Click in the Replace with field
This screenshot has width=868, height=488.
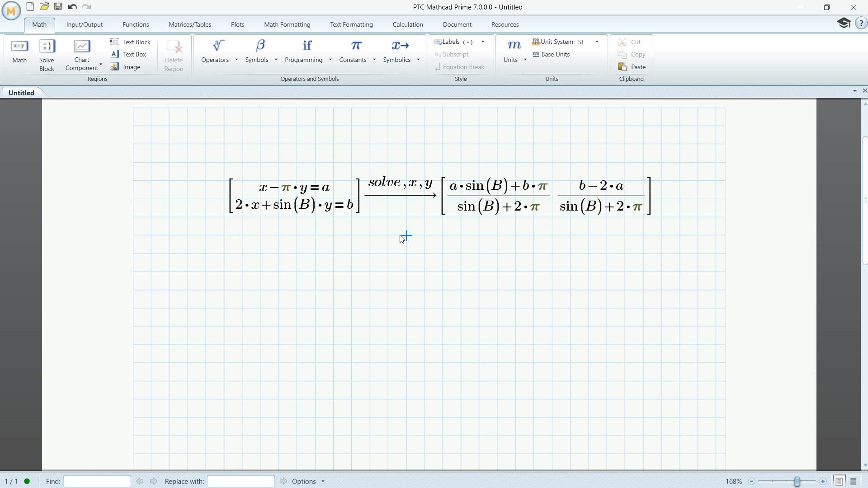[241, 481]
